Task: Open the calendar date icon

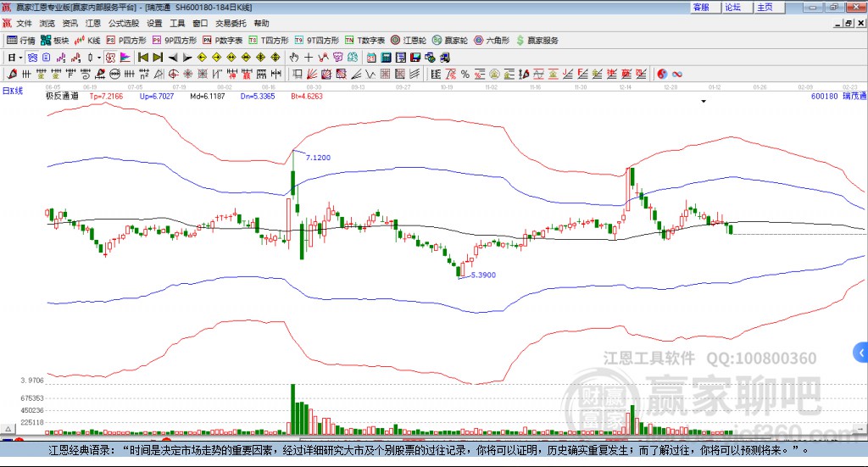Action: click(x=371, y=57)
